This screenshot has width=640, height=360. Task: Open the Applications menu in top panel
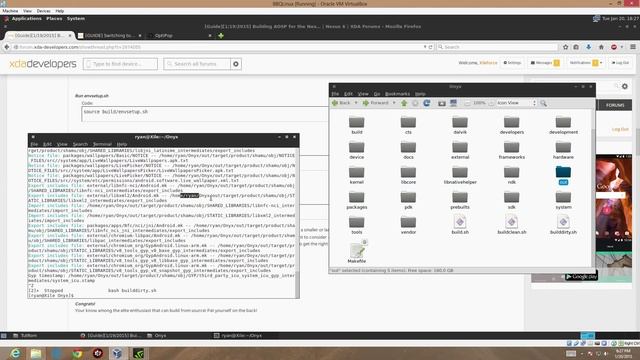[x=27, y=19]
